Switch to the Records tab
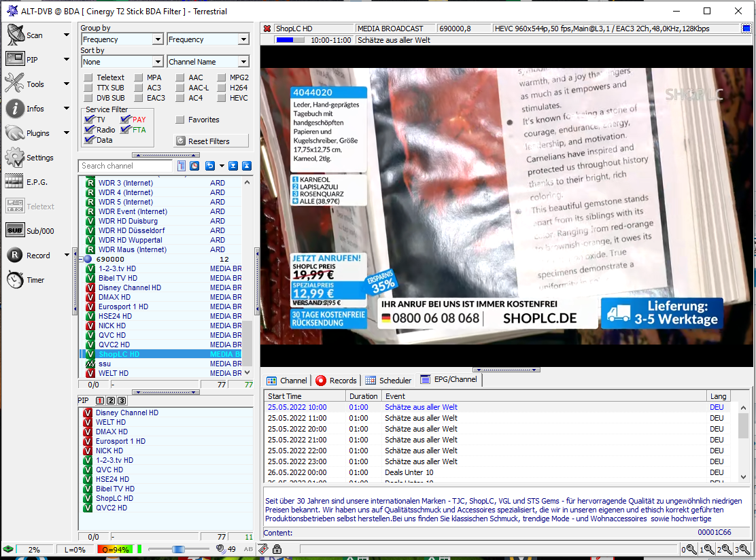The height and width of the screenshot is (560, 756). (x=336, y=381)
